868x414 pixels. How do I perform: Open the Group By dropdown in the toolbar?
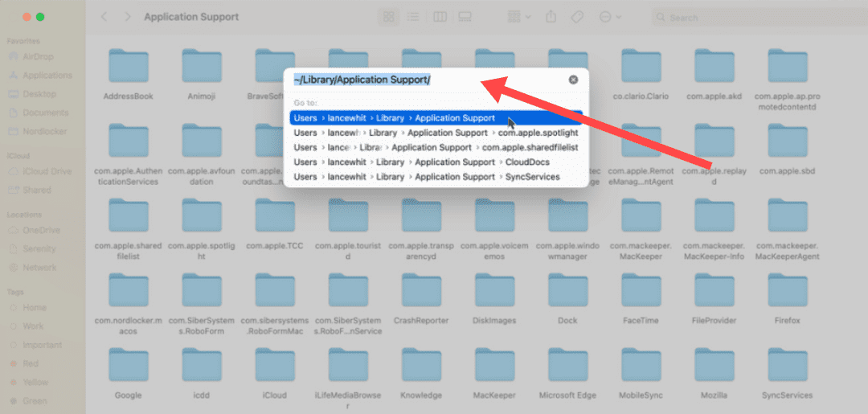pyautogui.click(x=518, y=17)
